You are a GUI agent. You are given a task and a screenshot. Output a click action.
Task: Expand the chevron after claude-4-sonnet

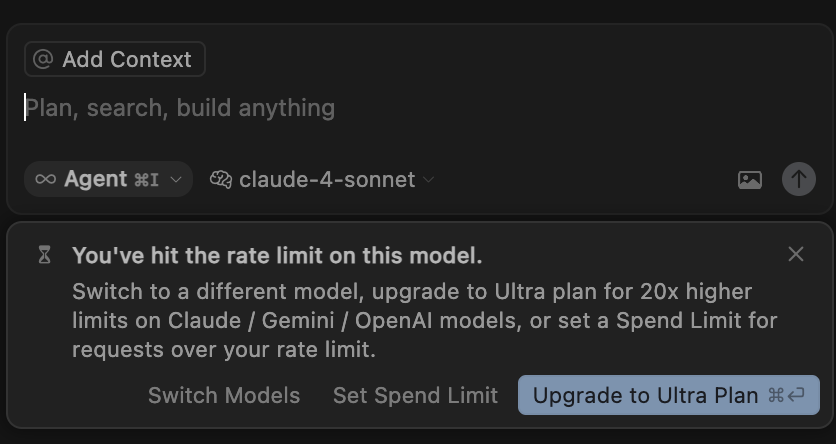(x=429, y=180)
